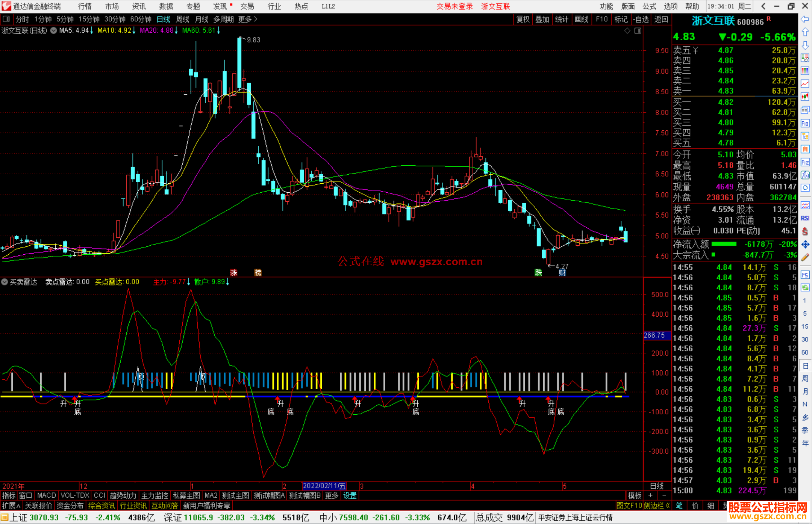The width and height of the screenshot is (812, 524).
Task: Click the green refresh icon in sidebar
Action: [805, 288]
